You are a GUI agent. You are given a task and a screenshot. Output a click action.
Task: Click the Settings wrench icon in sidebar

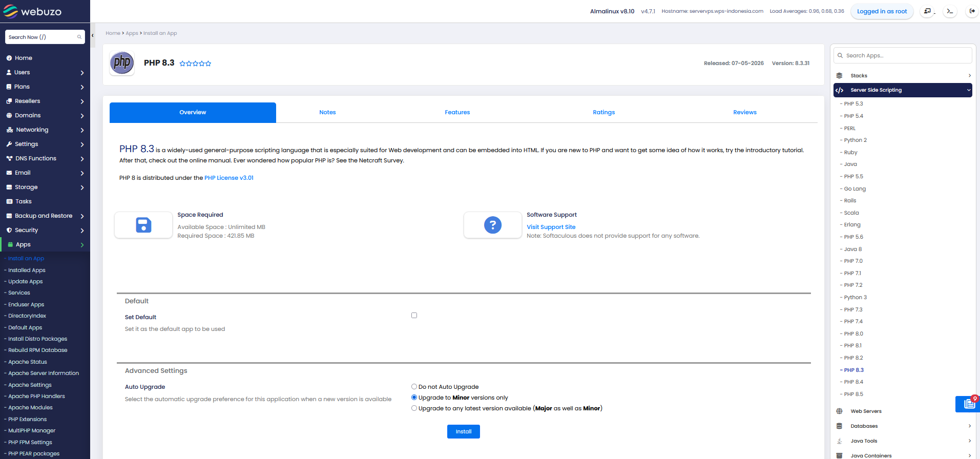[x=9, y=144]
